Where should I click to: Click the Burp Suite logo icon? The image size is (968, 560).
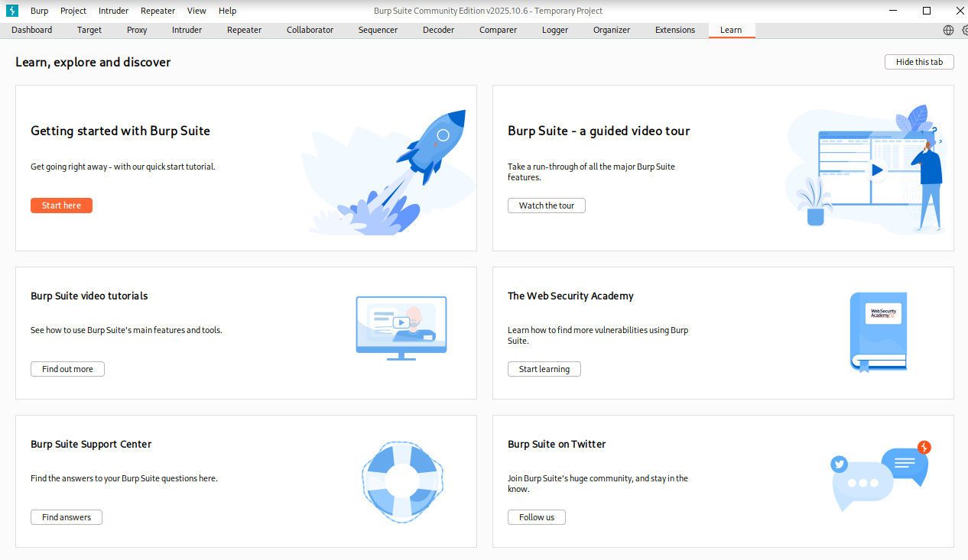pyautogui.click(x=11, y=11)
